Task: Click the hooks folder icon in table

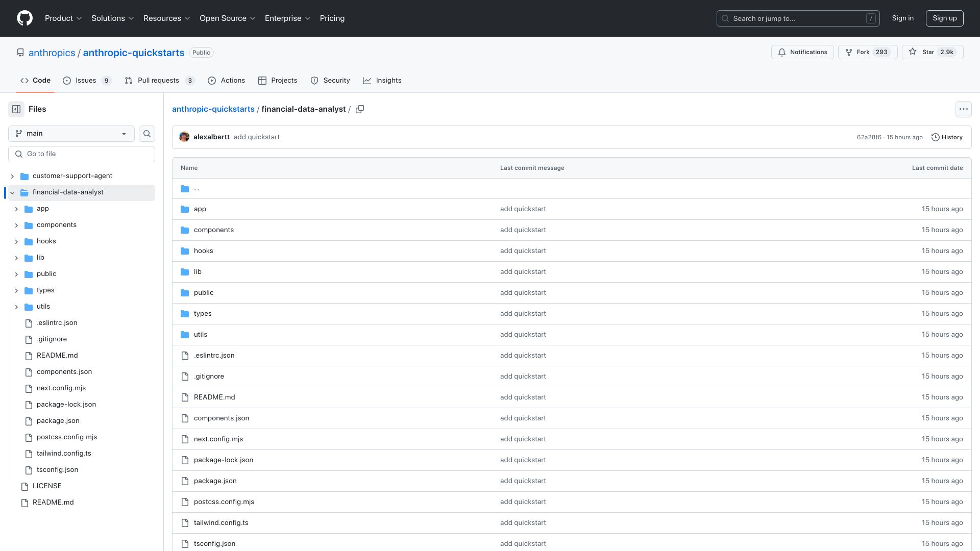Action: [x=185, y=251]
